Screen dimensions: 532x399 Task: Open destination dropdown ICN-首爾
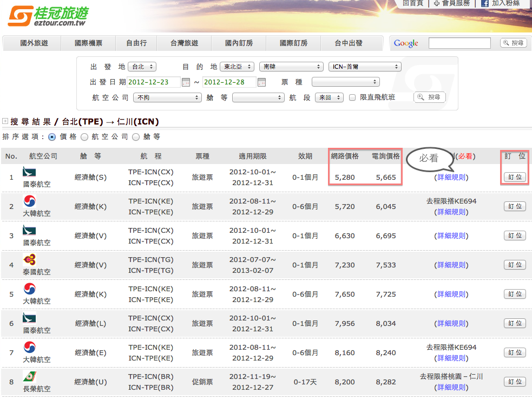365,67
